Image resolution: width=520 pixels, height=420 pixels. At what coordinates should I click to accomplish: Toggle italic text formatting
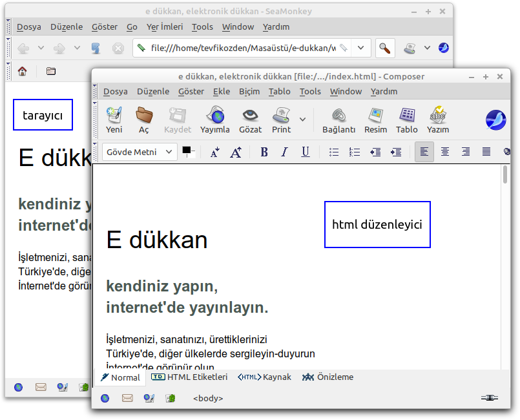284,152
